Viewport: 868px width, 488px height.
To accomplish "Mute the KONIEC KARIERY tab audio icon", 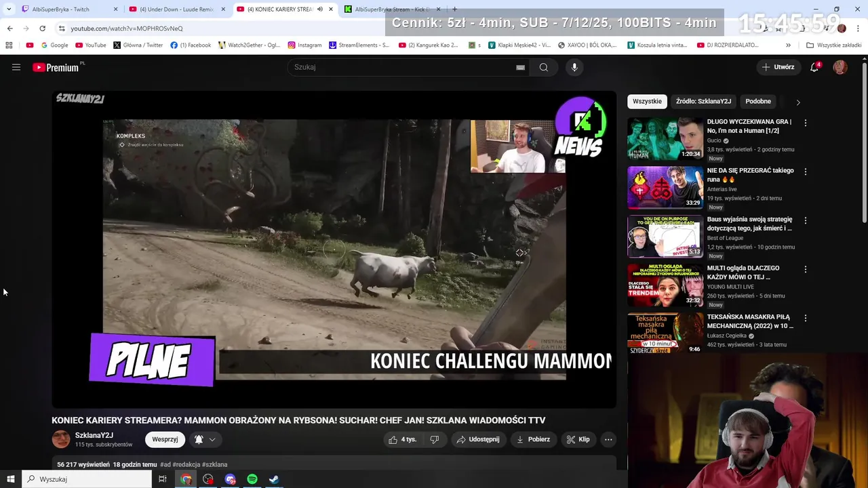I will pyautogui.click(x=320, y=9).
